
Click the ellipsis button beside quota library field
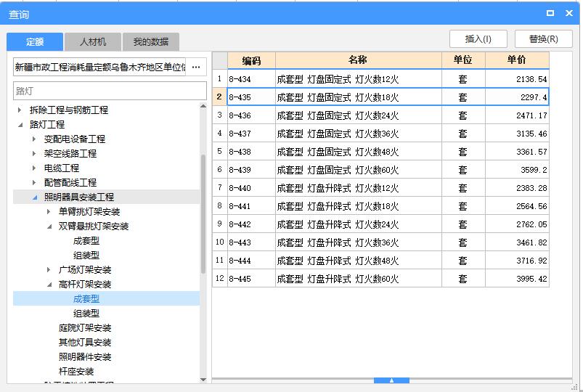tap(196, 68)
